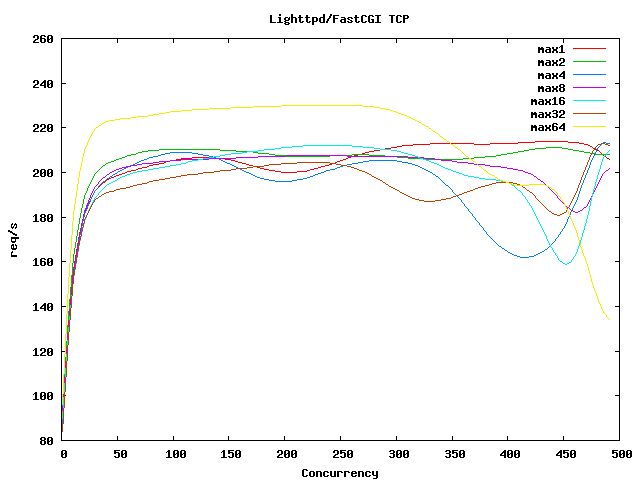The height and width of the screenshot is (480, 640).
Task: Click y-axis tick value 240
Action: coord(43,84)
